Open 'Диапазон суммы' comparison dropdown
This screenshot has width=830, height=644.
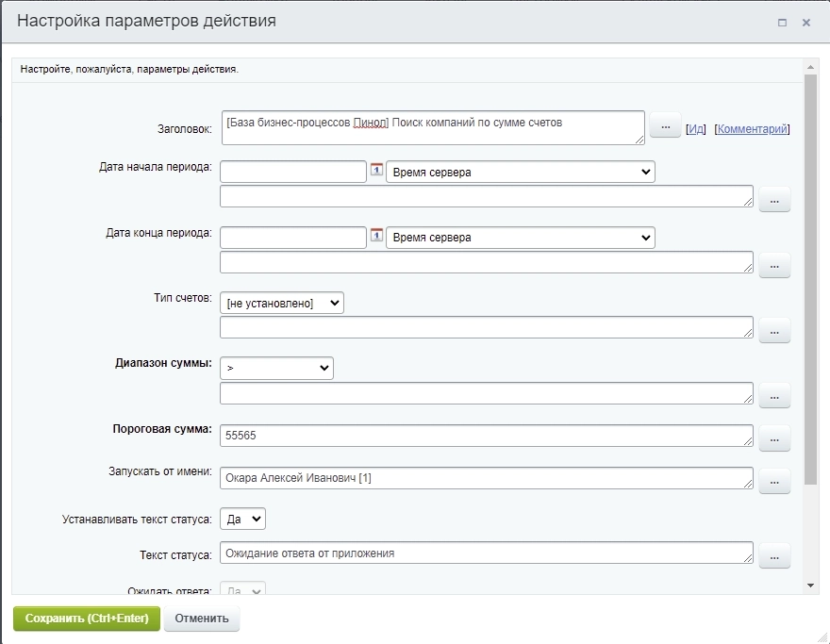tap(276, 368)
